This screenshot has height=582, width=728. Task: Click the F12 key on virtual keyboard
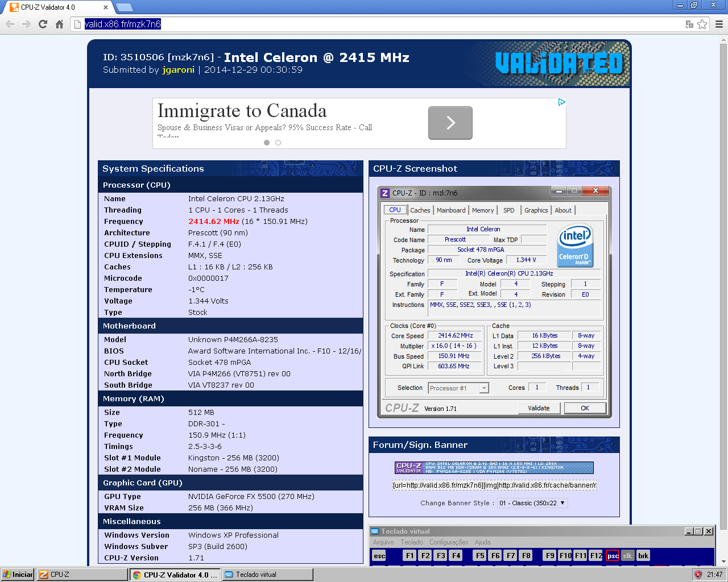pos(596,556)
